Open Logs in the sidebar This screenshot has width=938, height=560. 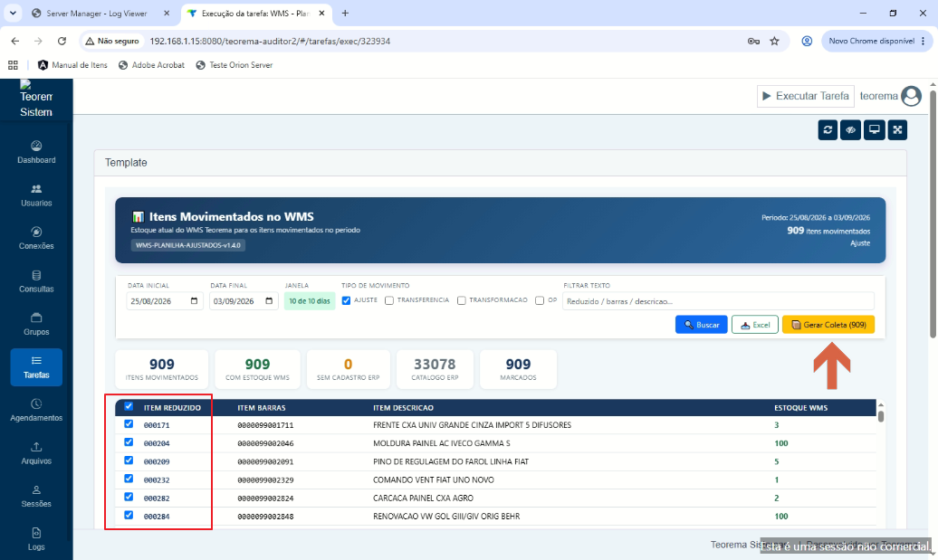(36, 539)
